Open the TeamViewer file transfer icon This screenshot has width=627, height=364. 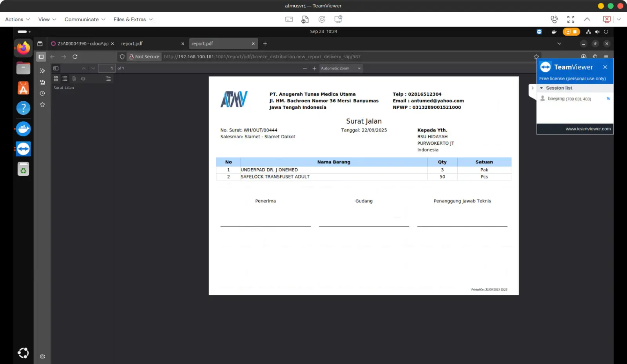305,20
